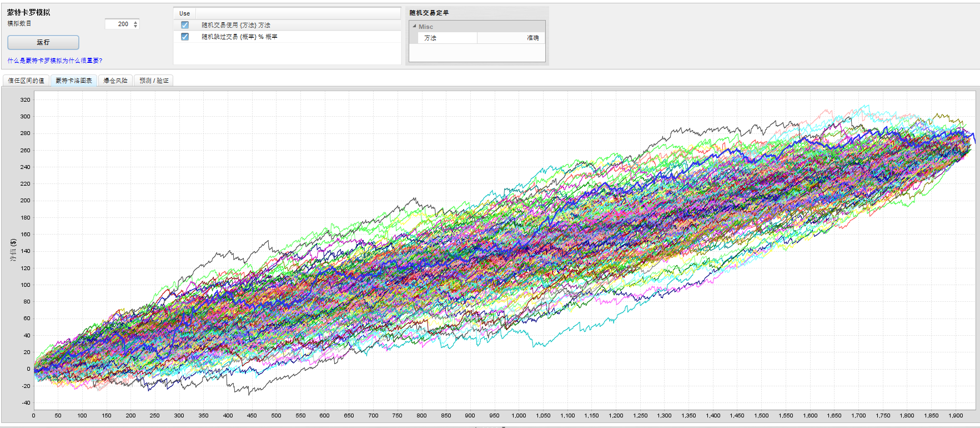
Task: Increase 模拟数目 with the up arrow
Action: (x=135, y=22)
